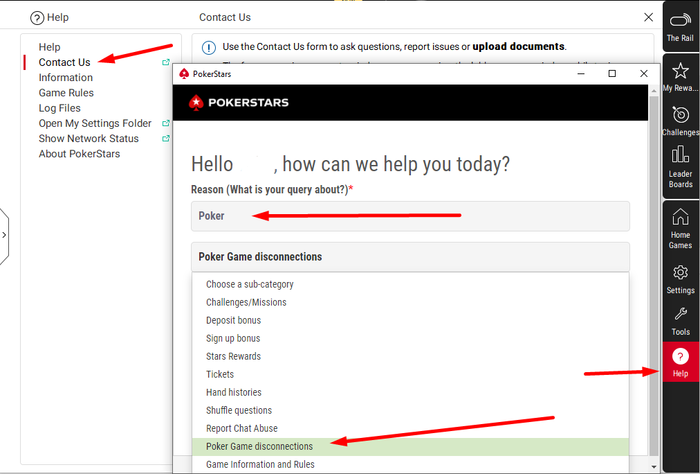Click the PokerStars logo in black header
700x474 pixels.
point(239,102)
